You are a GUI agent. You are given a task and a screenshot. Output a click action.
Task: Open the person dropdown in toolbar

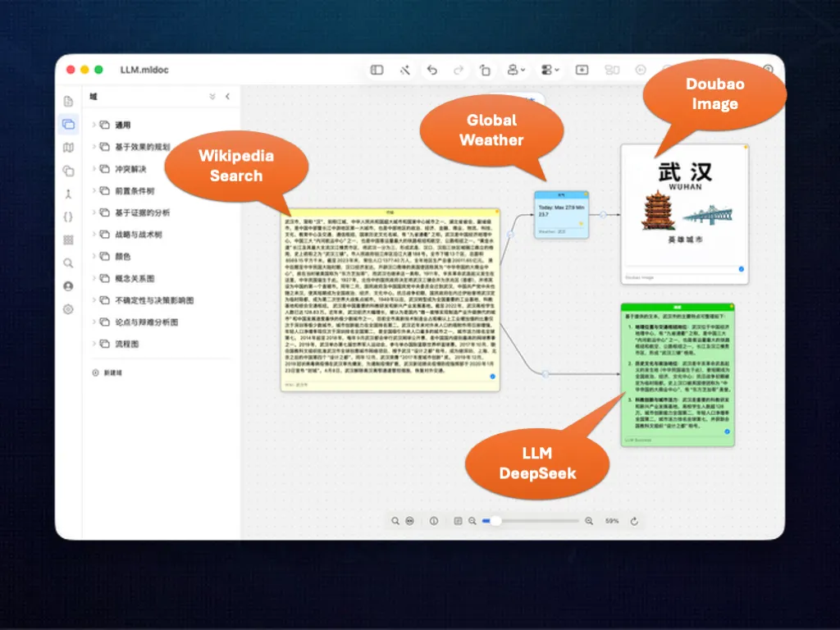tap(516, 71)
